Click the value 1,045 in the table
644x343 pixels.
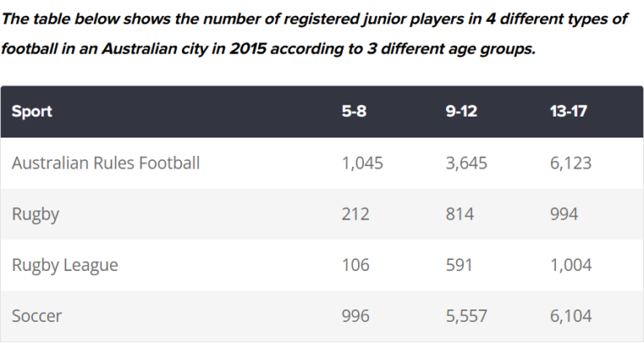click(x=362, y=163)
